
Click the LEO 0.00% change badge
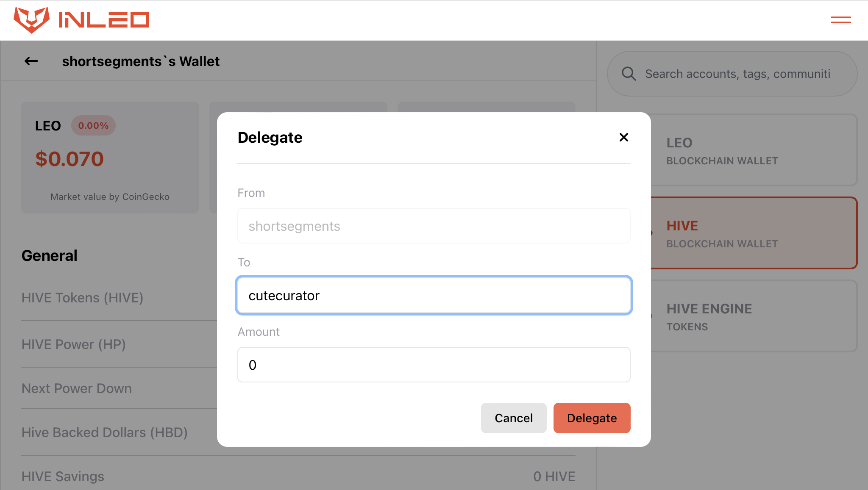point(93,125)
